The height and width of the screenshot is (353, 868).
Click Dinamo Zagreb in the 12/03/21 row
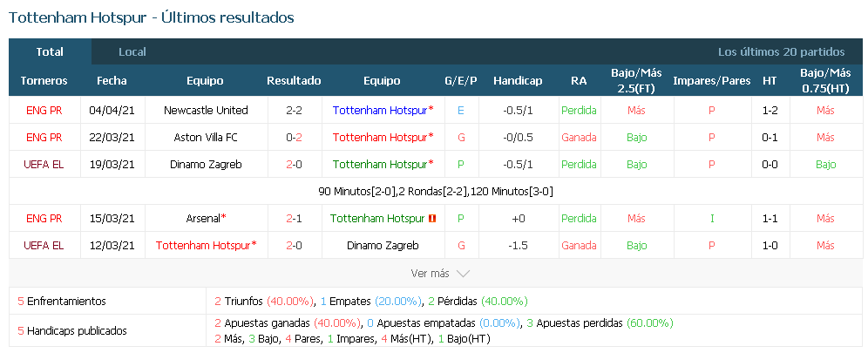[x=383, y=246]
